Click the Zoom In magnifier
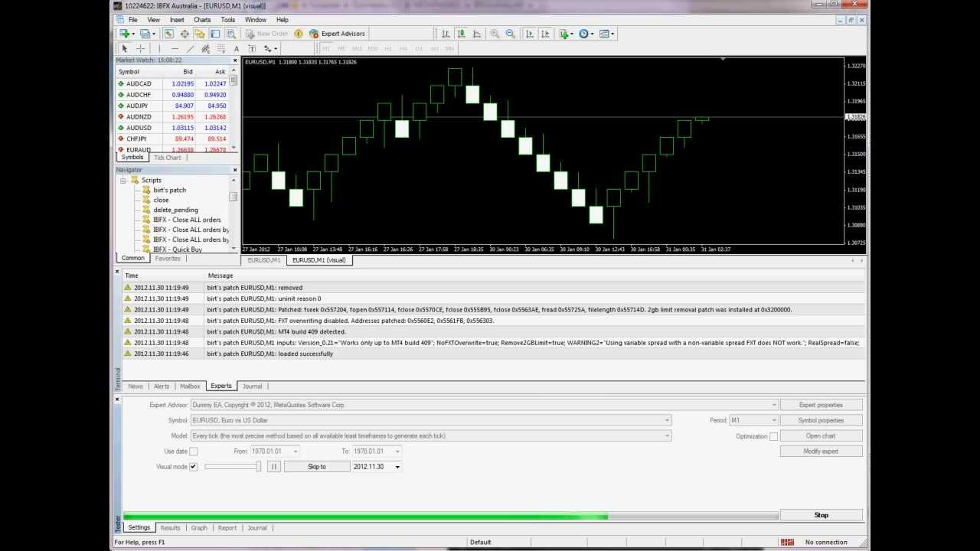 coord(495,34)
